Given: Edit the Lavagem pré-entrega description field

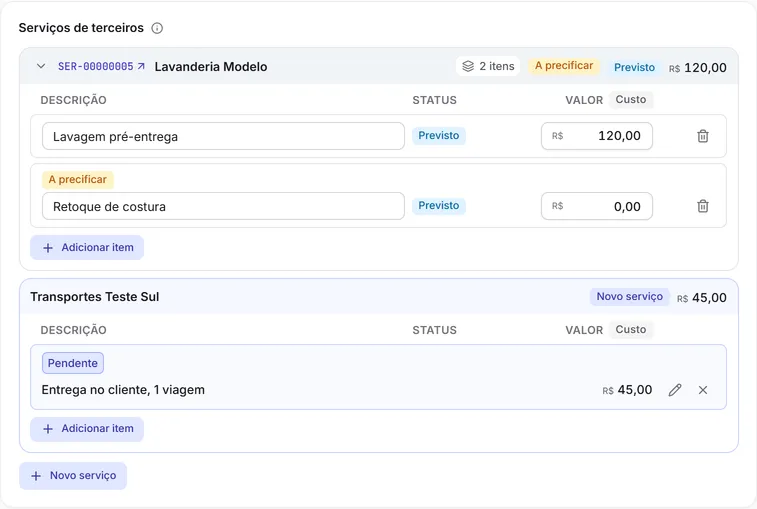Looking at the screenshot, I should [223, 136].
